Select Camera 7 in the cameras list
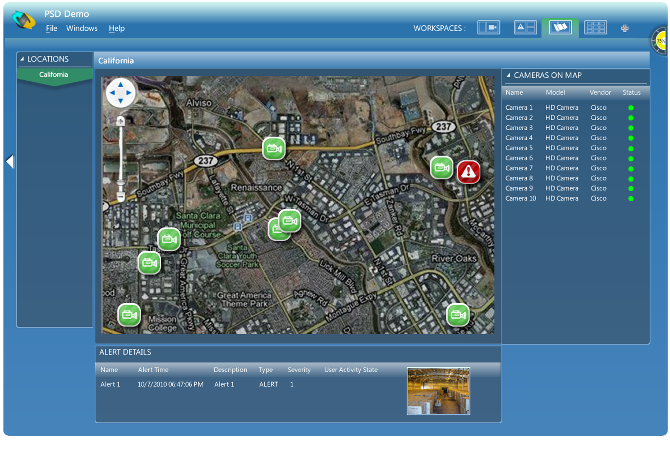 [519, 168]
